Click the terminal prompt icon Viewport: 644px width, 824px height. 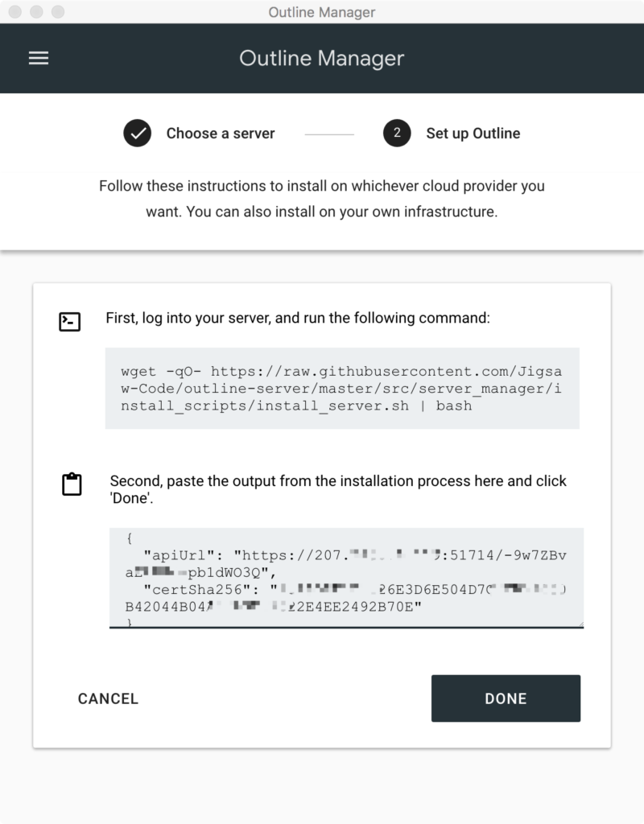tap(70, 322)
